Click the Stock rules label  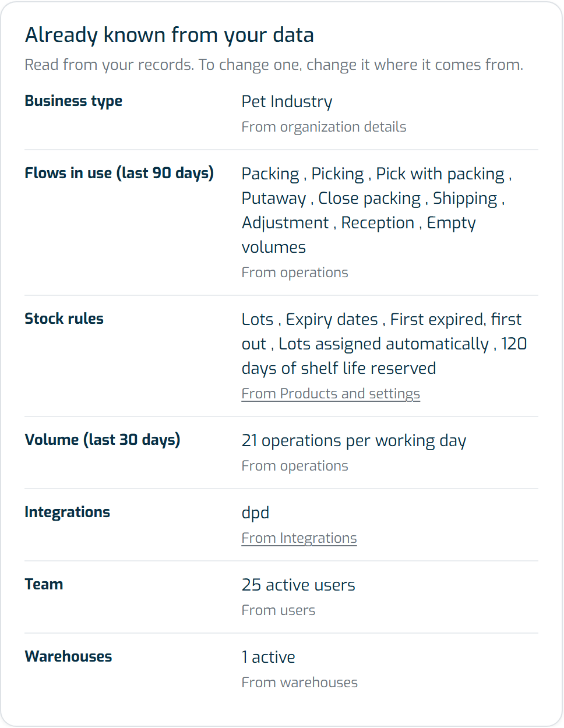[x=64, y=319]
